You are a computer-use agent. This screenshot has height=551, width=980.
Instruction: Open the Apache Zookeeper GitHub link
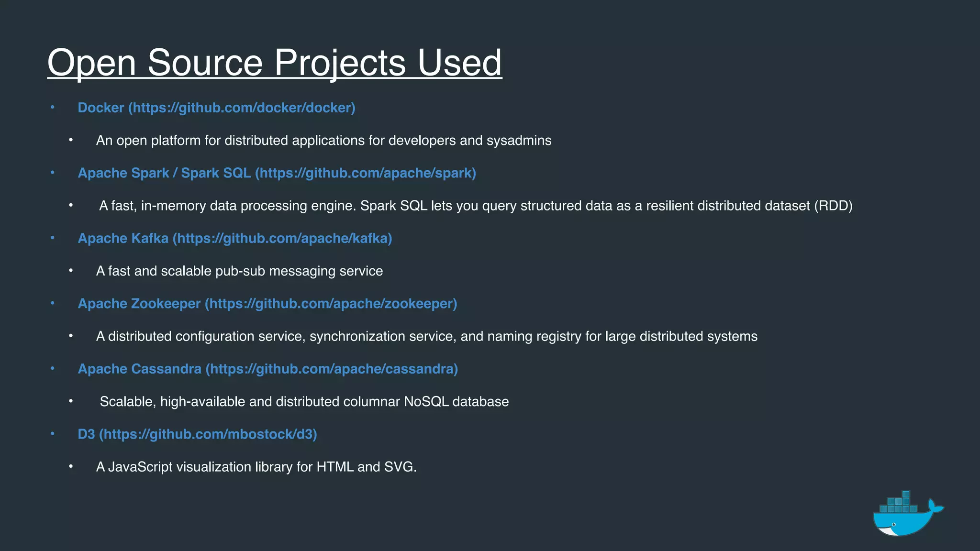267,304
